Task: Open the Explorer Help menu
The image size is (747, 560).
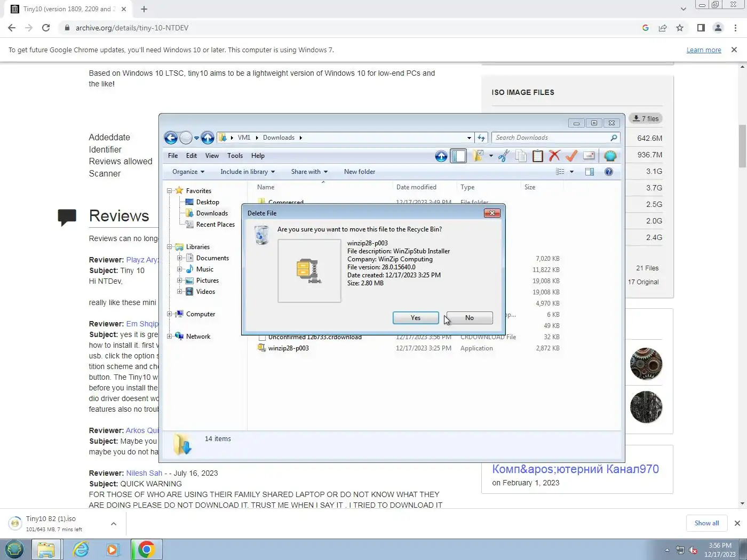Action: (x=258, y=156)
